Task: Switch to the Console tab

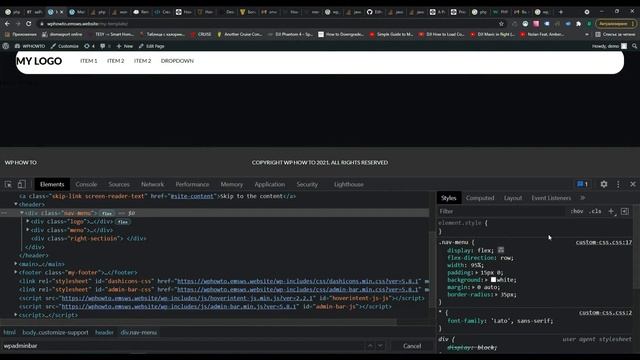Action: pyautogui.click(x=86, y=184)
